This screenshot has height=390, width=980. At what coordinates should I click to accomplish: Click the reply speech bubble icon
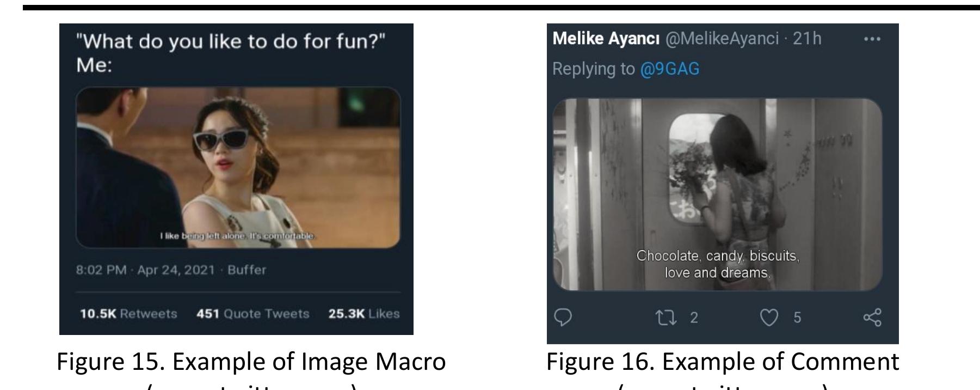click(x=563, y=317)
